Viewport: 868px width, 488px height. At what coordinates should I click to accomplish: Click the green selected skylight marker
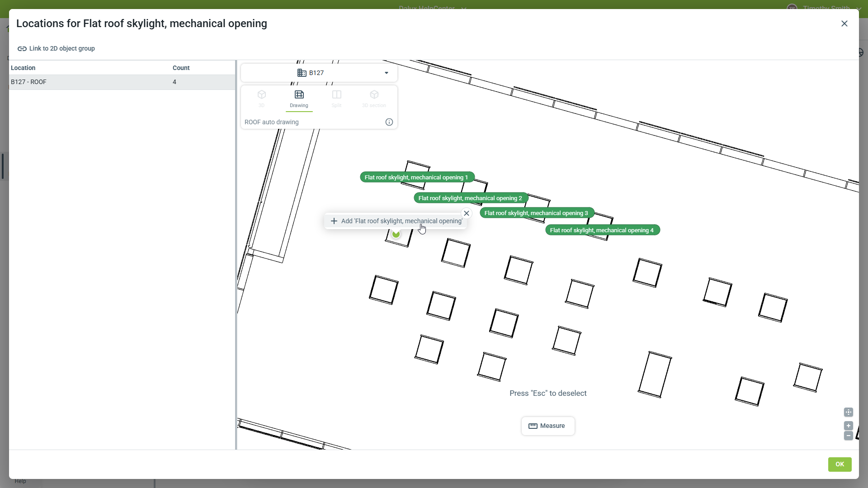pos(396,234)
